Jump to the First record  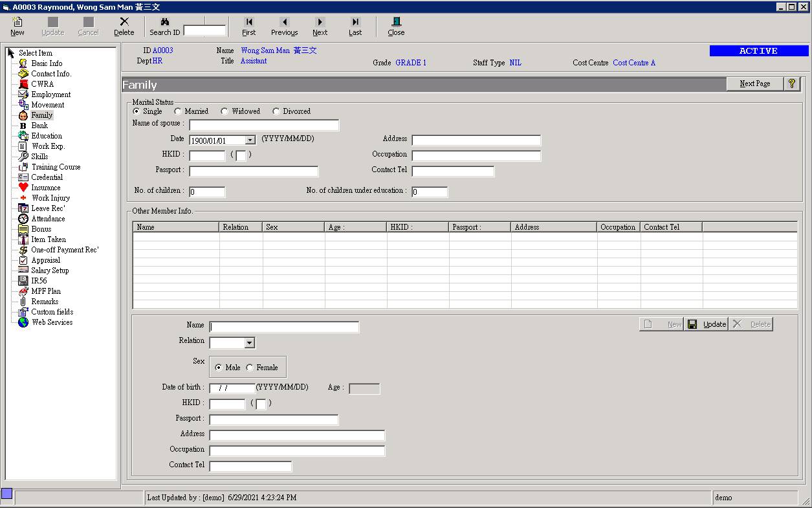(249, 27)
